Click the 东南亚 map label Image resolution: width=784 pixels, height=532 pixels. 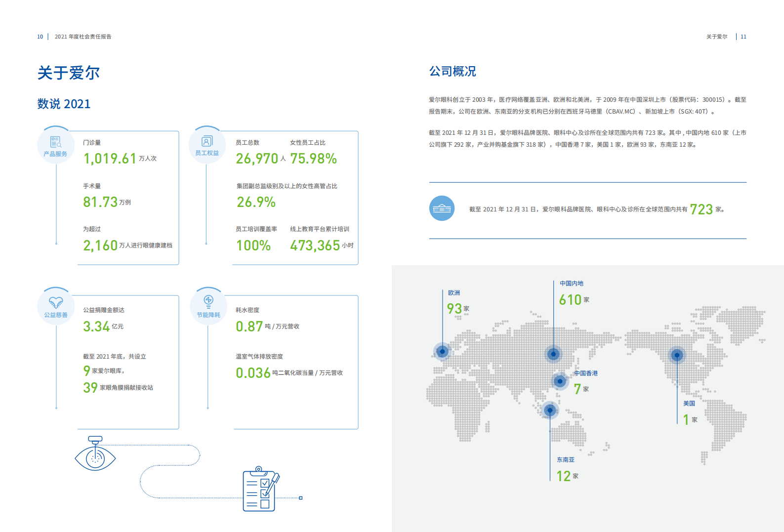pos(566,460)
